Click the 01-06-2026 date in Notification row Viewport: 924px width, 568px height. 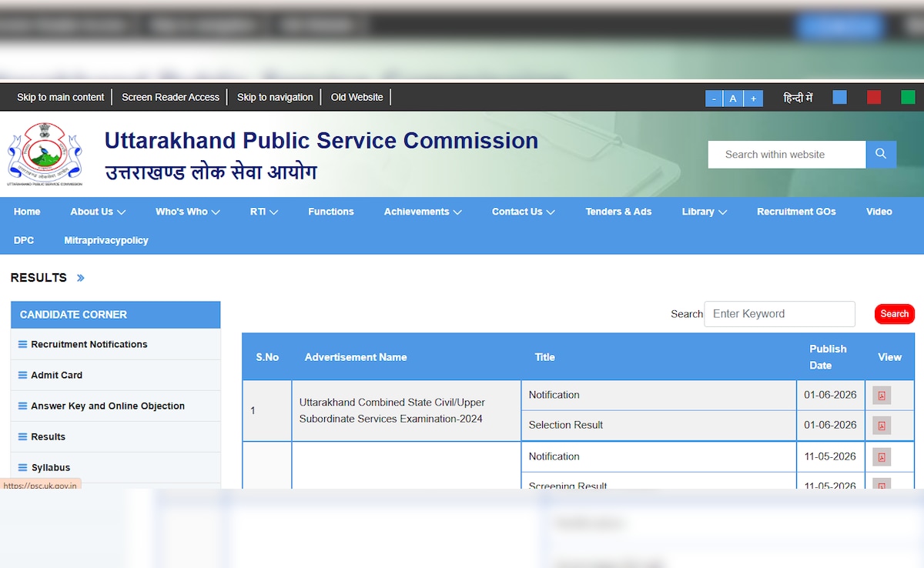tap(830, 395)
